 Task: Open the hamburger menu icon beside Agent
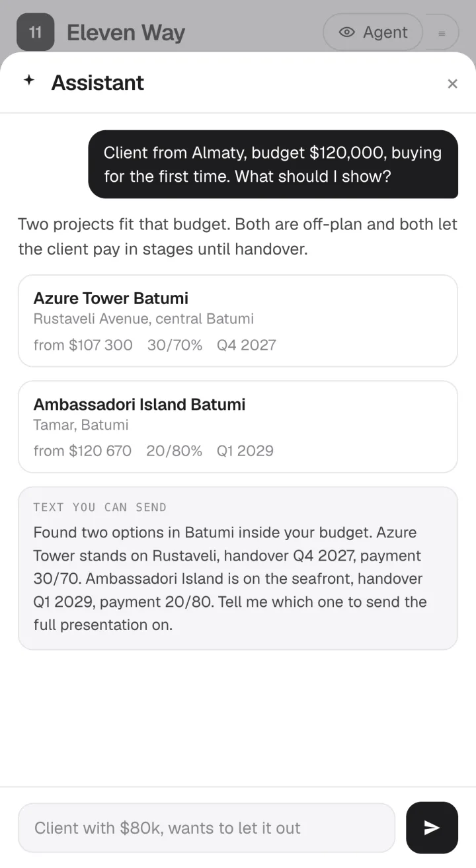442,32
